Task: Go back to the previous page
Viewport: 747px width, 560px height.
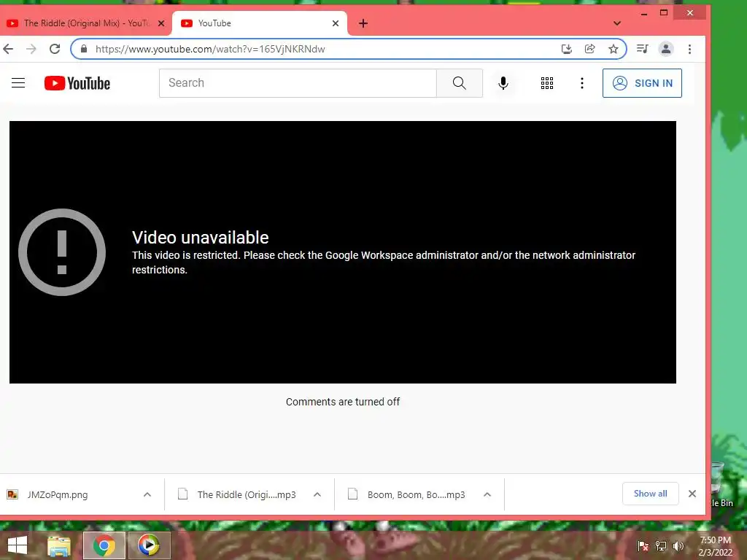Action: [8, 49]
